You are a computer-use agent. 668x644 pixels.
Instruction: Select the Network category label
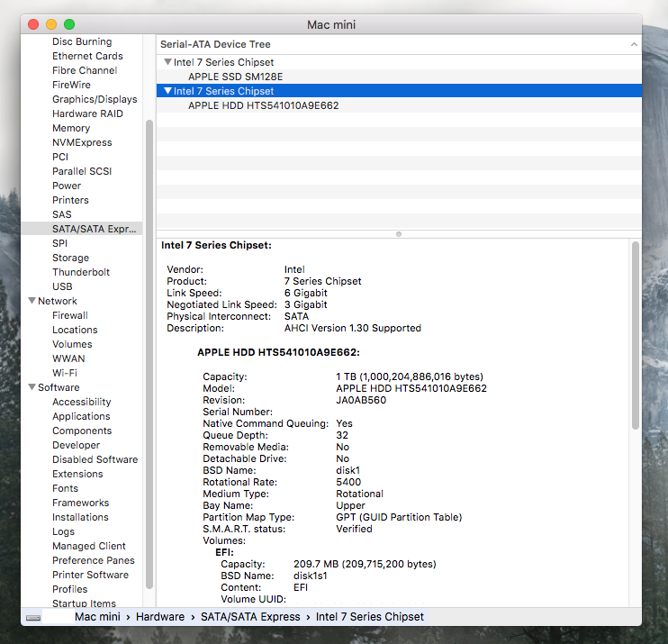pyautogui.click(x=58, y=301)
